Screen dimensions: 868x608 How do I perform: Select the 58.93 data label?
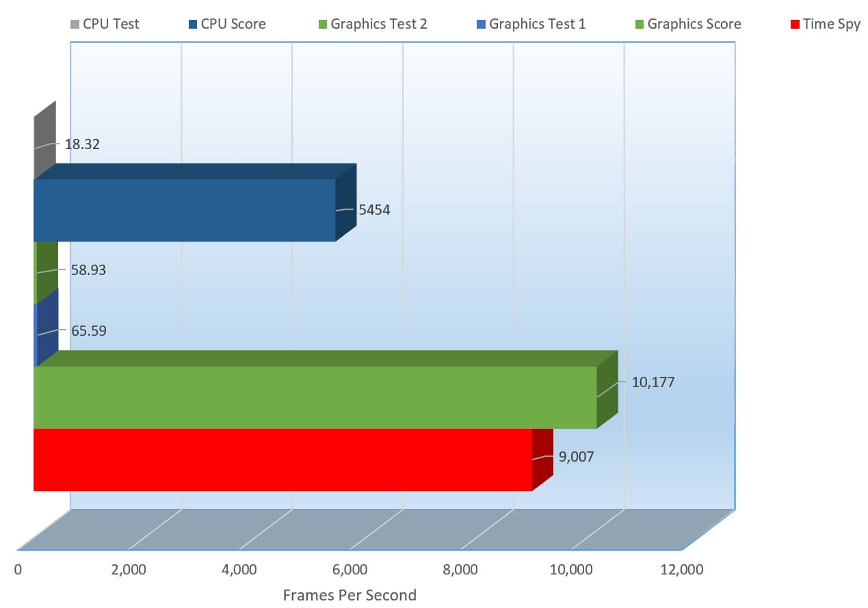[88, 270]
